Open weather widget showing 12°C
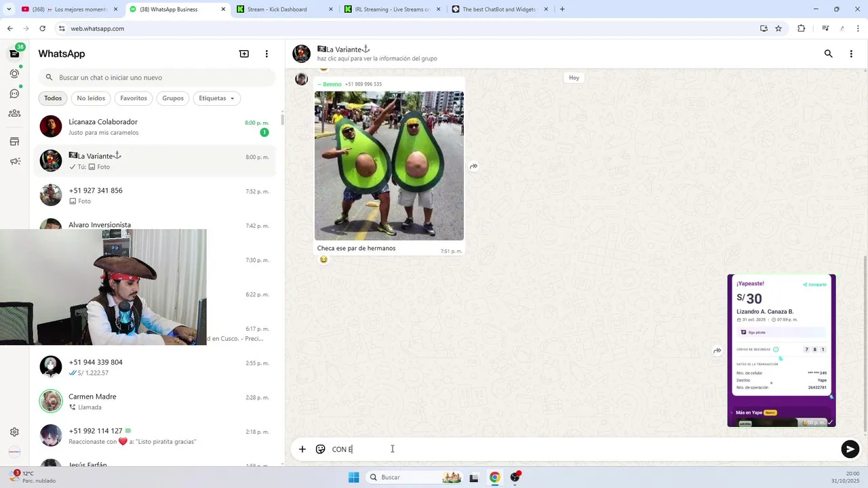Image resolution: width=868 pixels, height=488 pixels. point(33,477)
